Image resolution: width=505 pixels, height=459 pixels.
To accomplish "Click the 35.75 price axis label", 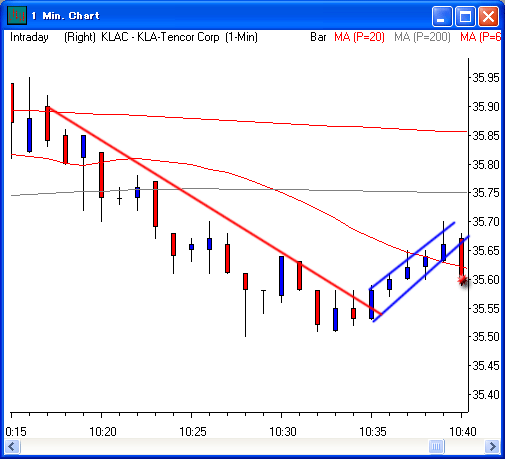I will pos(486,193).
